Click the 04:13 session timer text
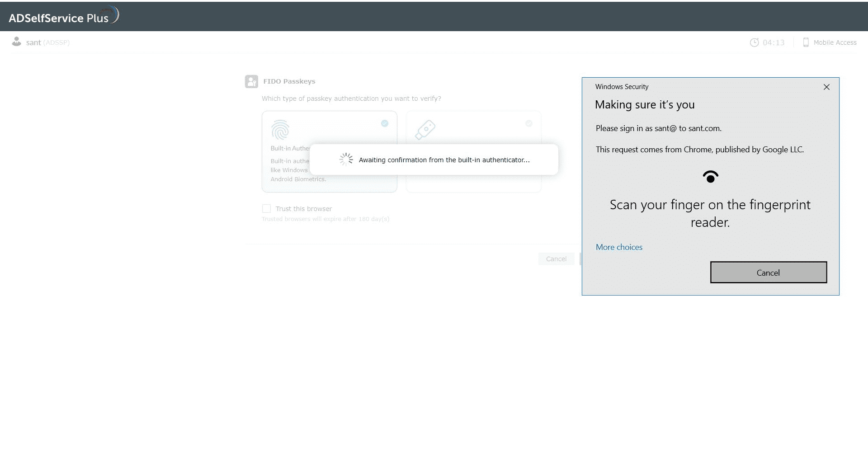Image resolution: width=868 pixels, height=451 pixels. [x=774, y=42]
